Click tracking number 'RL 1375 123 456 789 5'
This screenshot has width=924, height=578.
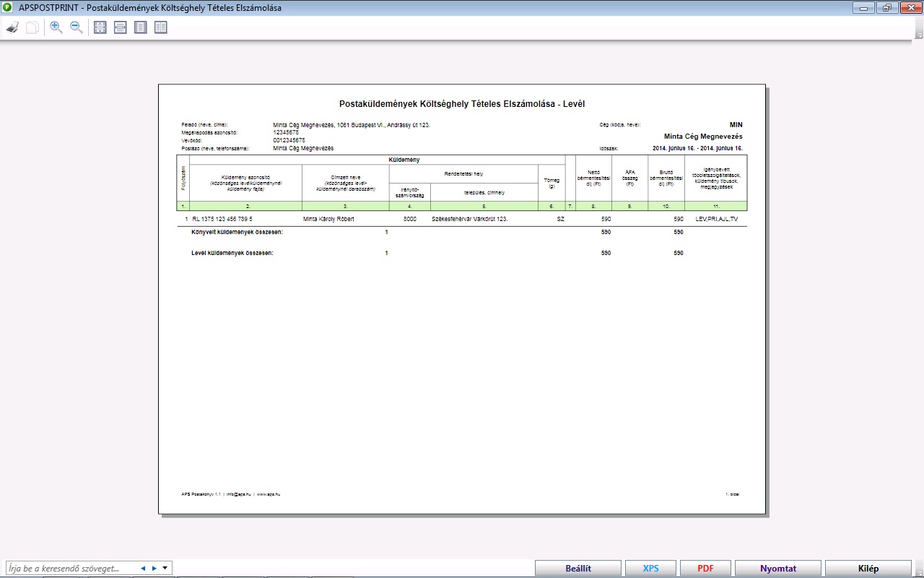coord(222,218)
